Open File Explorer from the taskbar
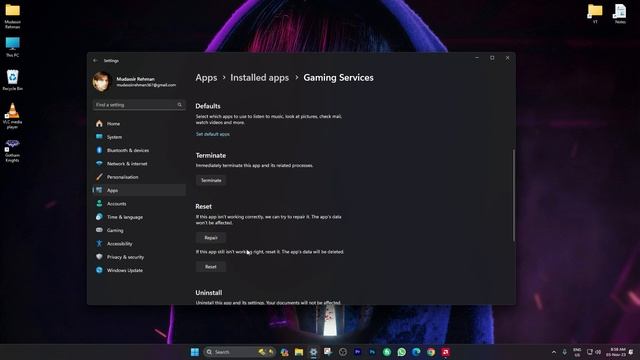This screenshot has width=640, height=360. 299,352
